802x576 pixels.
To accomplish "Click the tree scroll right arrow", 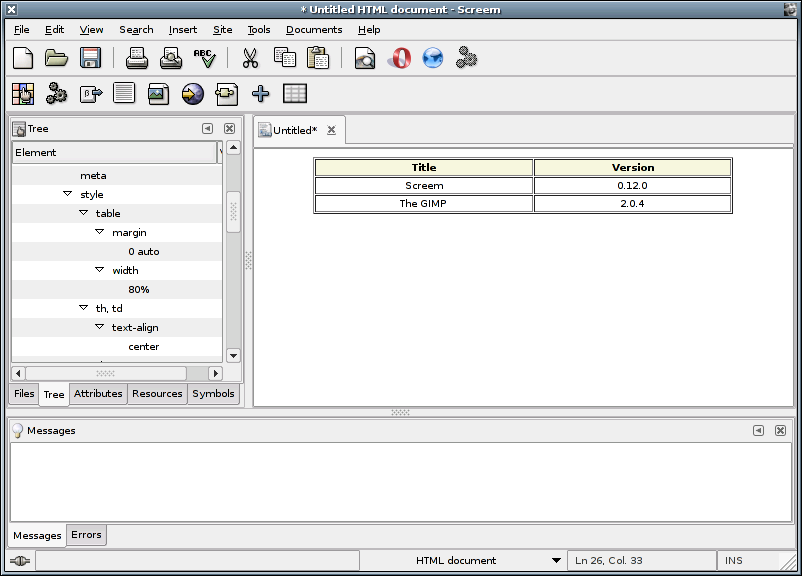I will [x=216, y=373].
